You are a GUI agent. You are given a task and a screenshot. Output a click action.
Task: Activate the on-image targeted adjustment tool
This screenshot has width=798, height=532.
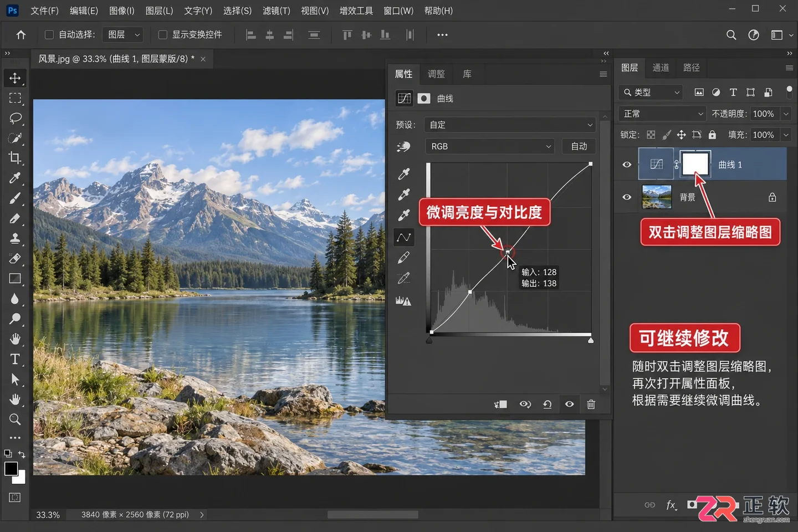[x=403, y=146]
